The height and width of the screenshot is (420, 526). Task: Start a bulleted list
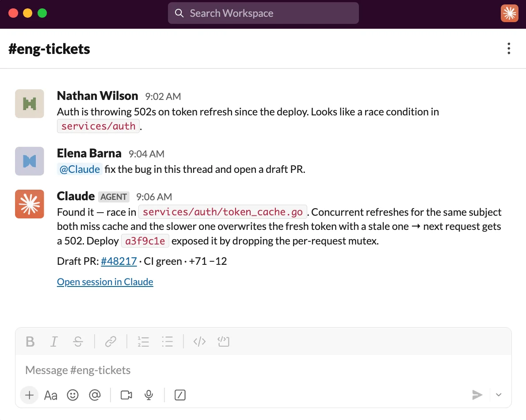[168, 341]
